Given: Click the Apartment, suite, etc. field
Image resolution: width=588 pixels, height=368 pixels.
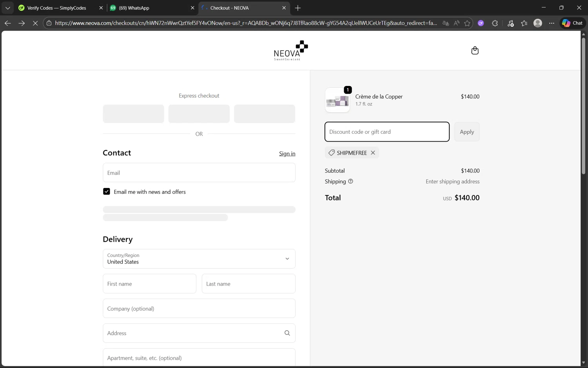Looking at the screenshot, I should click(199, 358).
